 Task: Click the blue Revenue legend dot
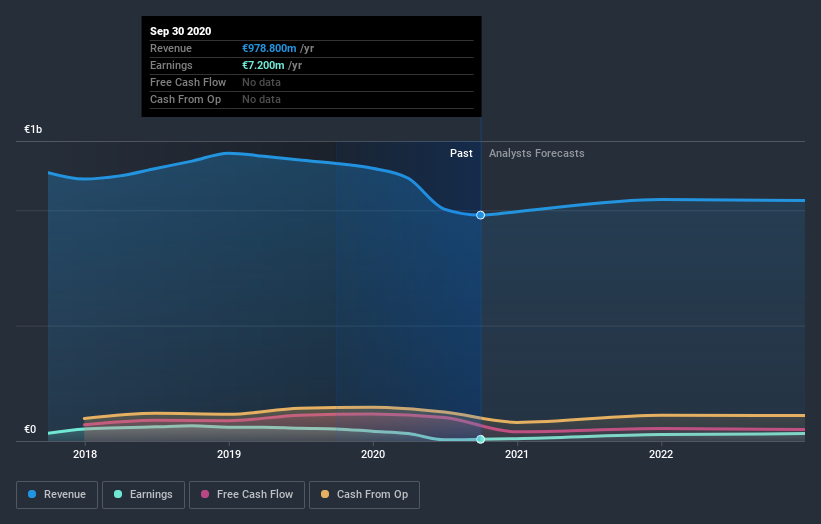[32, 494]
